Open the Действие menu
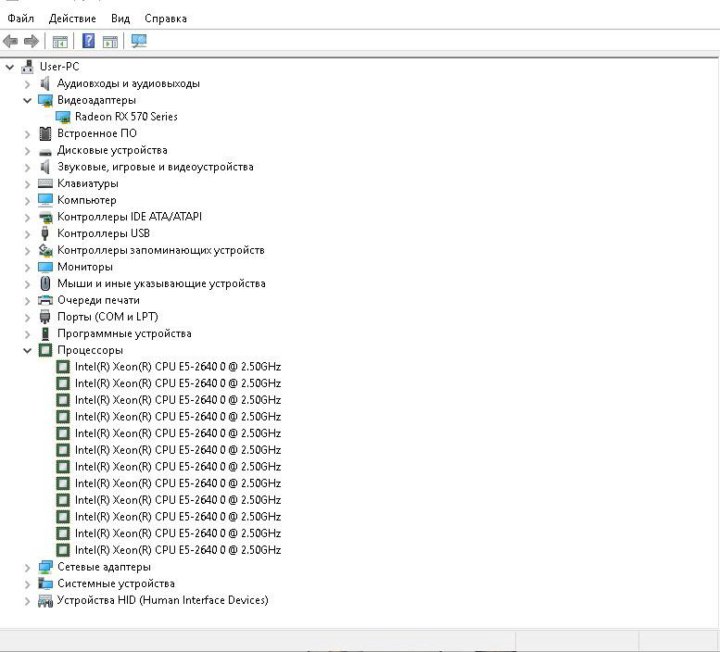 tap(72, 18)
